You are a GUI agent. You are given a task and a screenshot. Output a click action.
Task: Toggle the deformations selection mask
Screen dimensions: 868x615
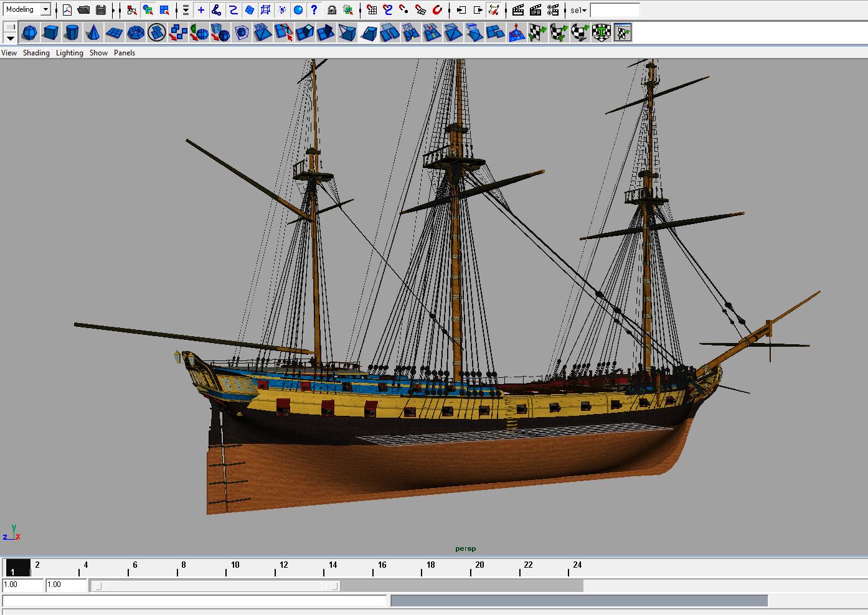265,10
